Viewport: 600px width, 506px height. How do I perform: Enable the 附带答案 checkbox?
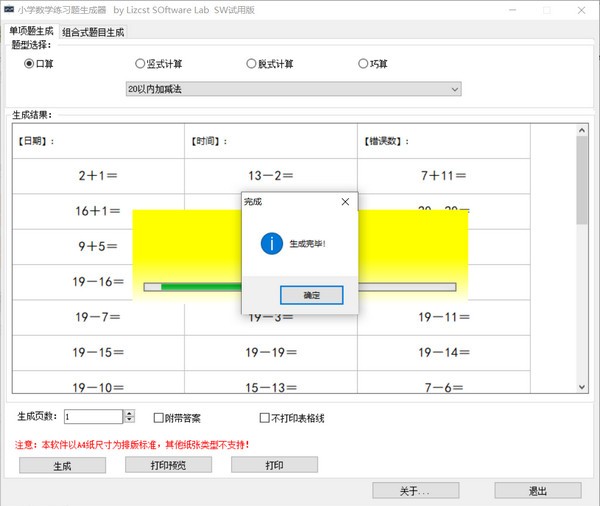pos(158,417)
